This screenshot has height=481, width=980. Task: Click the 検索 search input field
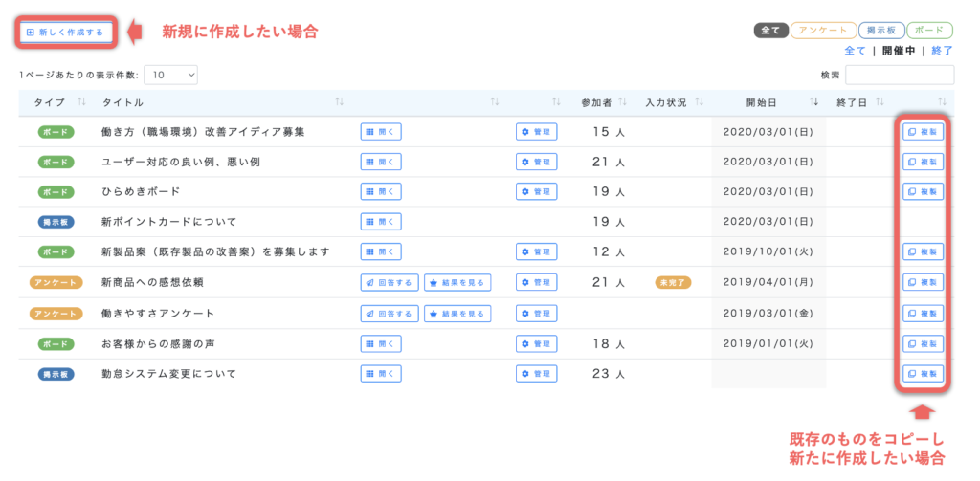[899, 75]
